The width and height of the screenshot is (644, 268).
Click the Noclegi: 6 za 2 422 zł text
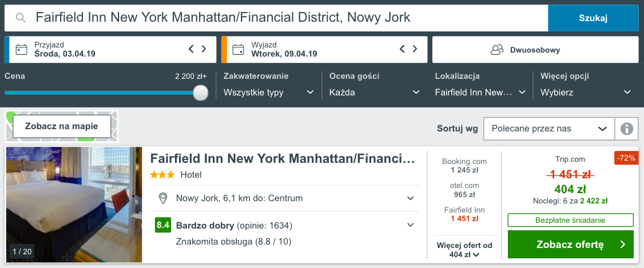pos(570,201)
